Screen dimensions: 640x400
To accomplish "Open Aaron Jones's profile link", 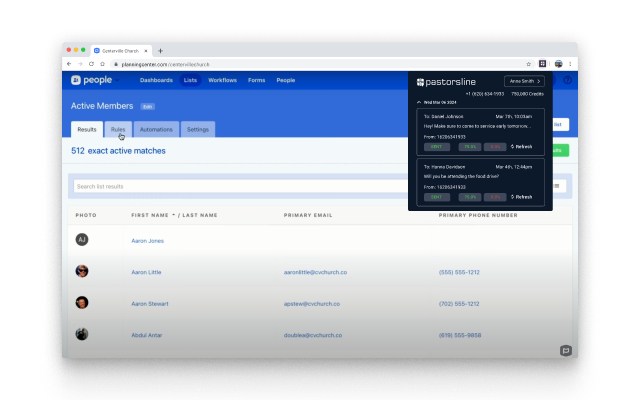I will (x=147, y=241).
